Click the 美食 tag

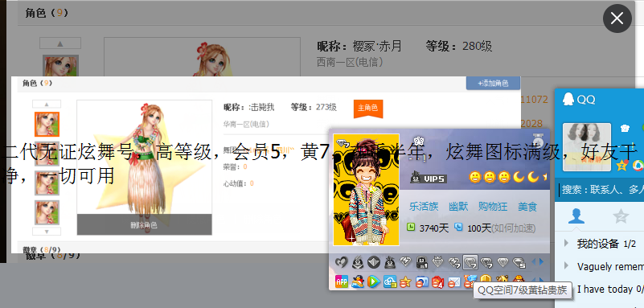(x=527, y=206)
